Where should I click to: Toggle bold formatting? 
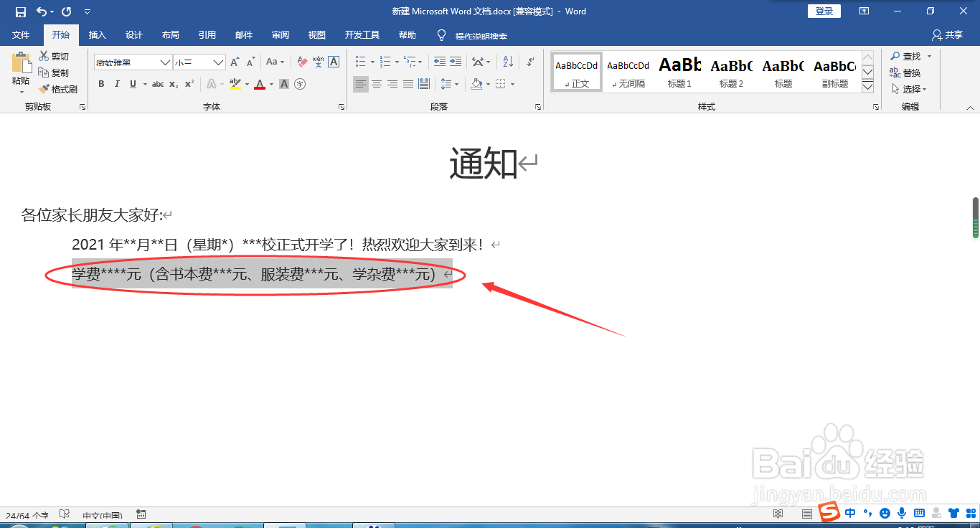pyautogui.click(x=101, y=84)
